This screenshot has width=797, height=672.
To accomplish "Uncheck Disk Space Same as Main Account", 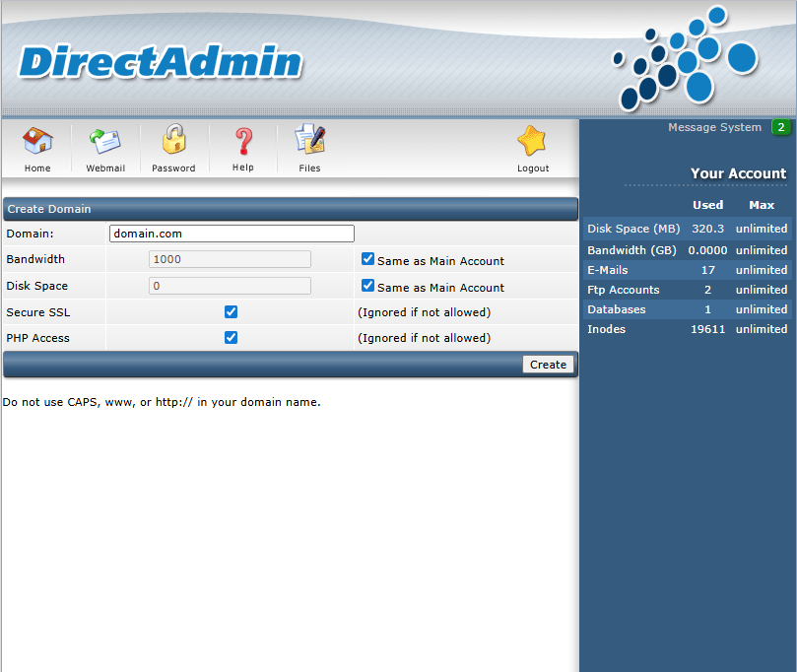I will (x=367, y=286).
